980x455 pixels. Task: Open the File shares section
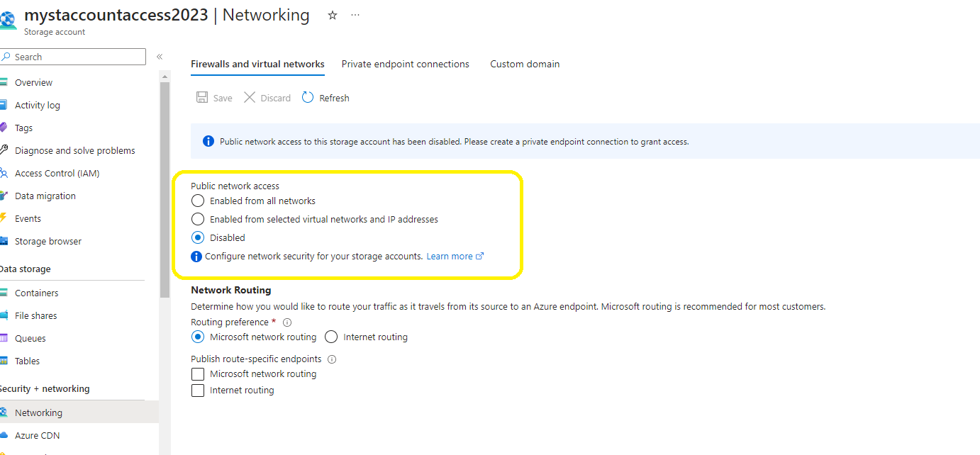click(x=36, y=315)
